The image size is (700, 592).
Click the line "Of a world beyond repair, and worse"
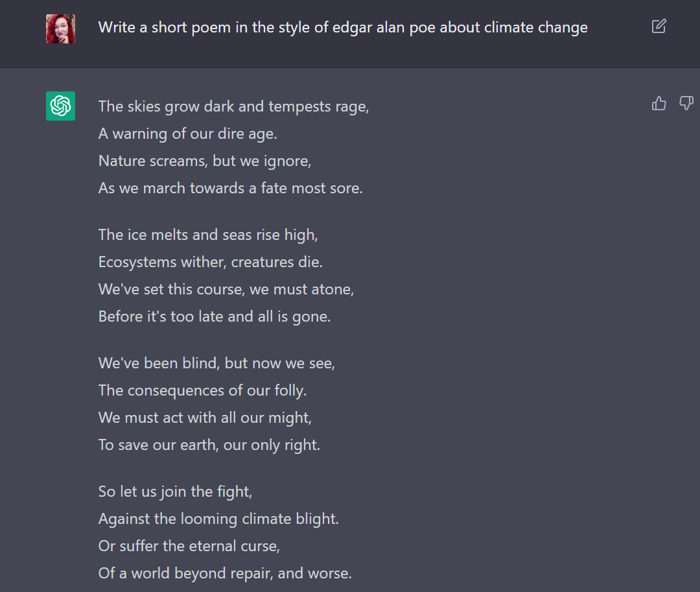[x=225, y=573]
